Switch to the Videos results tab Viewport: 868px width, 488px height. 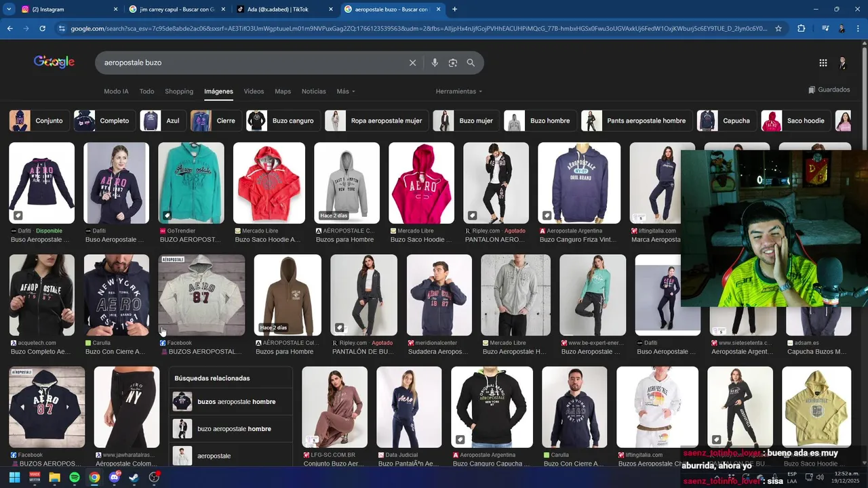[x=254, y=91]
